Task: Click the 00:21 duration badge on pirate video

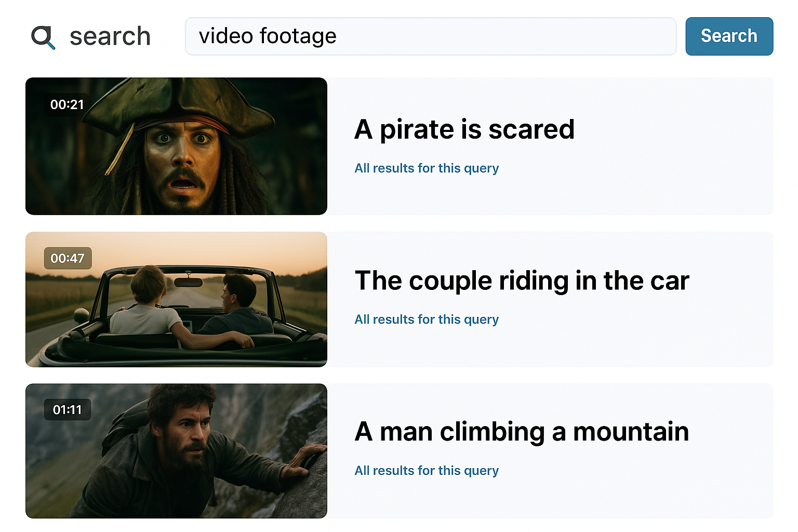Action: 68,104
